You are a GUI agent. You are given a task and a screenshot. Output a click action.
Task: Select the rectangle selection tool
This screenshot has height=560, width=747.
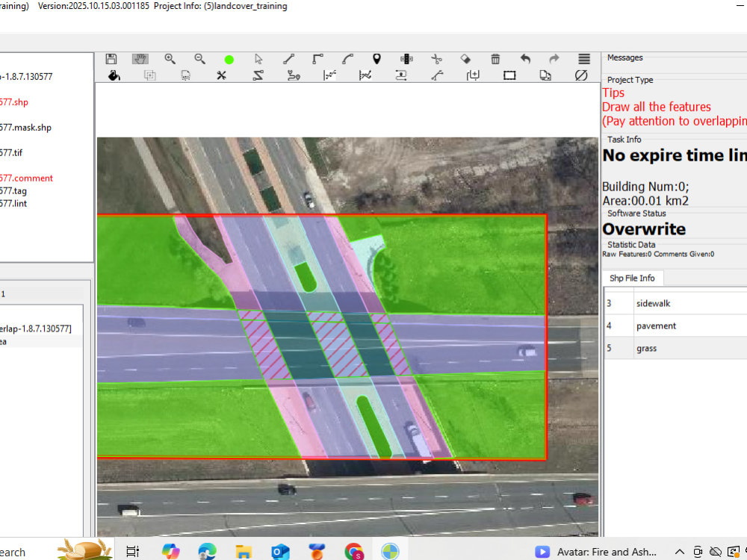[x=509, y=75]
